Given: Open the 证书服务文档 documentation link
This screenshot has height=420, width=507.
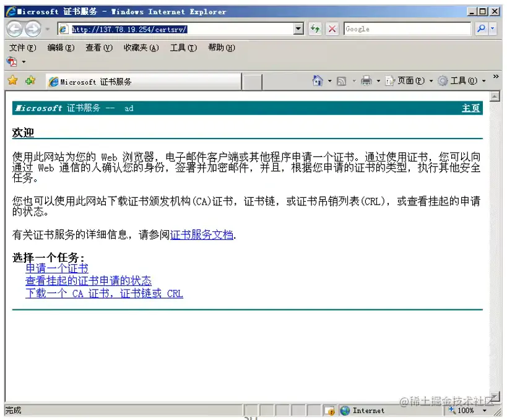Looking at the screenshot, I should point(202,235).
